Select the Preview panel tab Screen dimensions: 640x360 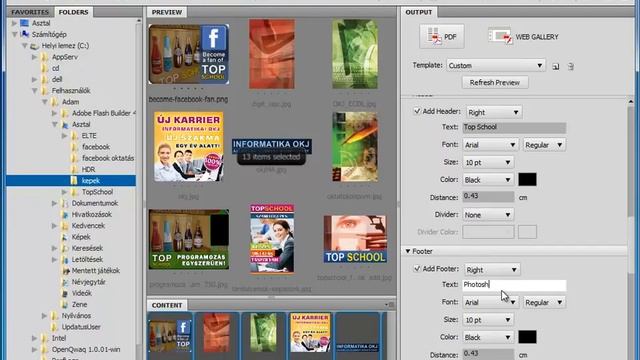pos(167,12)
